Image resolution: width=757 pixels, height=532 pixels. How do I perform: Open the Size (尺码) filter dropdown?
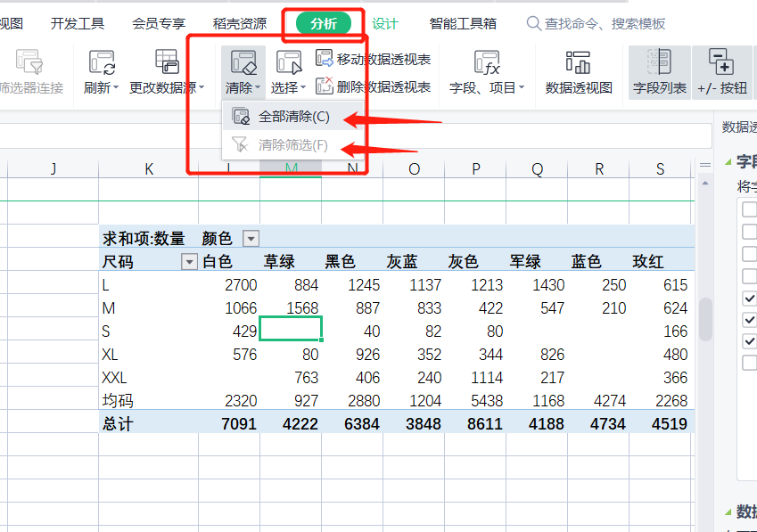tap(189, 262)
